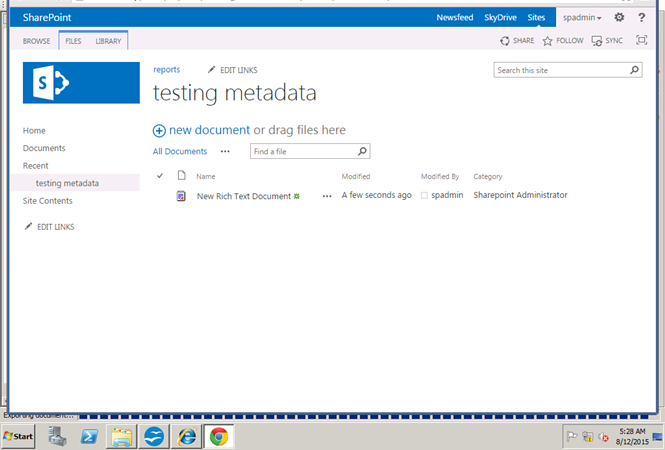Click the file type column header icon
This screenshot has height=450, width=665.
(x=182, y=175)
